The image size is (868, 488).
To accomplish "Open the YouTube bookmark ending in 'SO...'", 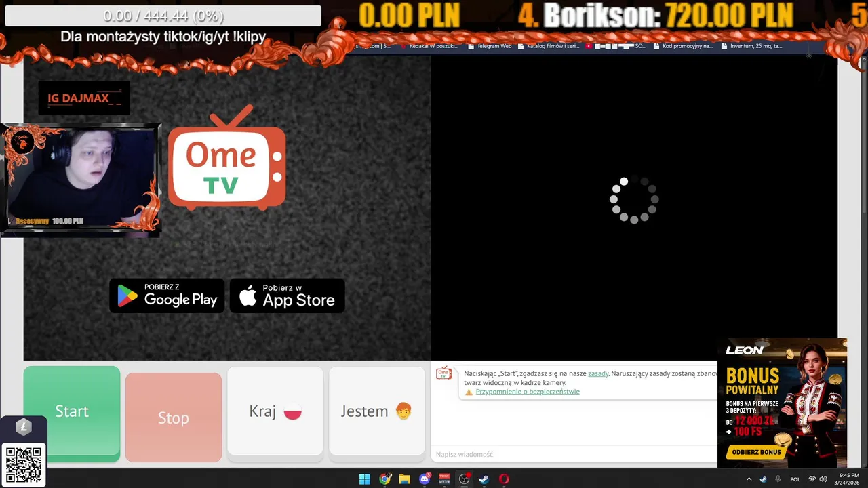I will [616, 46].
